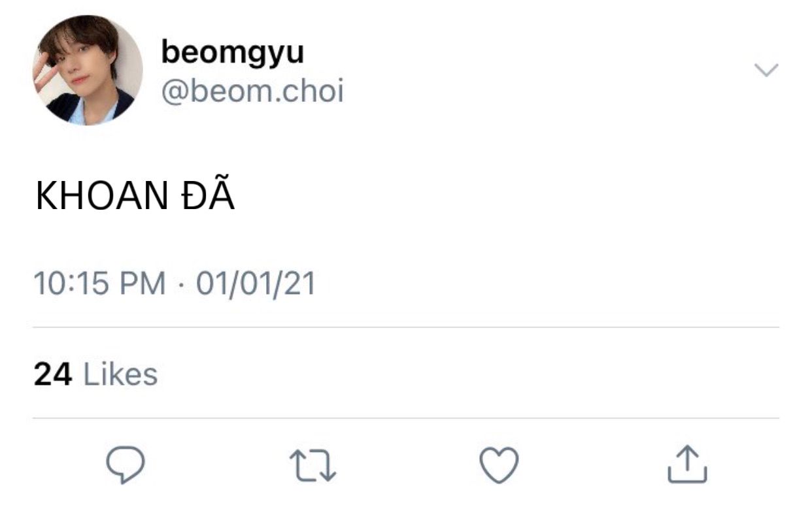The height and width of the screenshot is (505, 812).
Task: Toggle like on beomgyu's tweet
Action: [x=499, y=464]
